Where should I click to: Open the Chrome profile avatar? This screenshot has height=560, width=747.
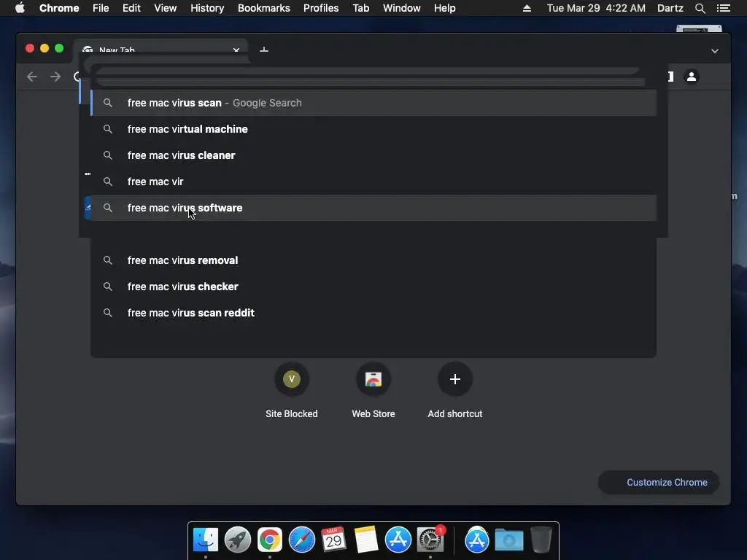pos(692,76)
